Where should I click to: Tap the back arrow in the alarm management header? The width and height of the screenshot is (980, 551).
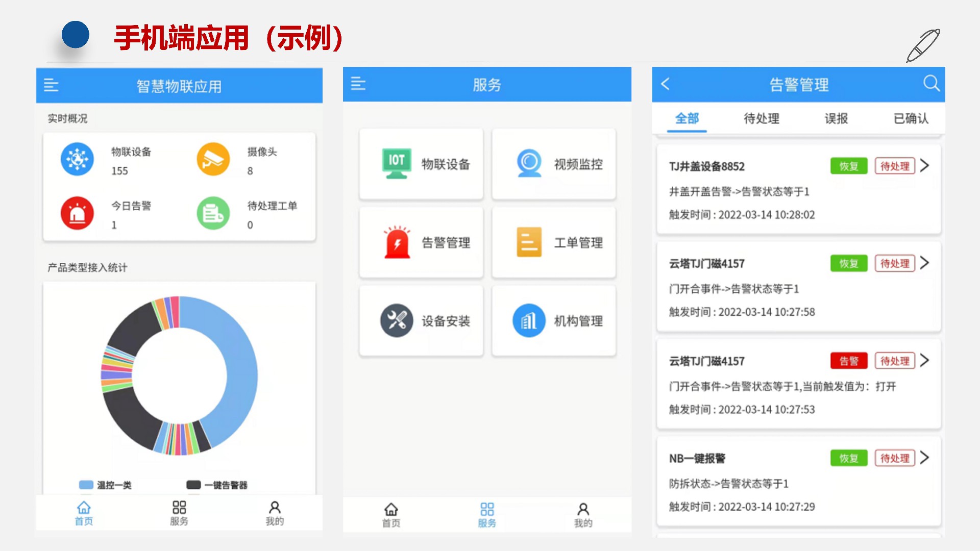click(x=665, y=84)
